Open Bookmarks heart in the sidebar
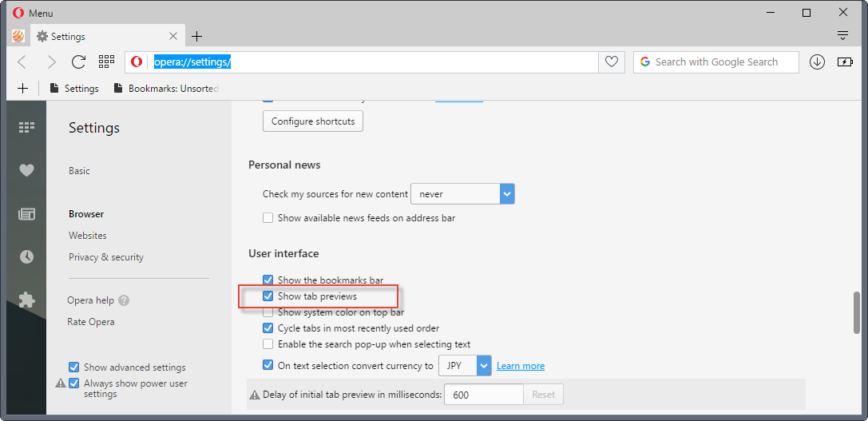Viewport: 868px width, 421px height. (26, 171)
